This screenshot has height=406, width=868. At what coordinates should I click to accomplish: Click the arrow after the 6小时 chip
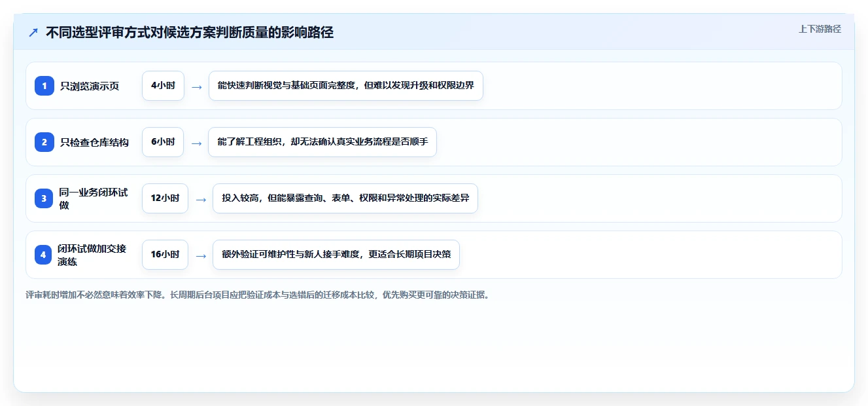click(196, 143)
